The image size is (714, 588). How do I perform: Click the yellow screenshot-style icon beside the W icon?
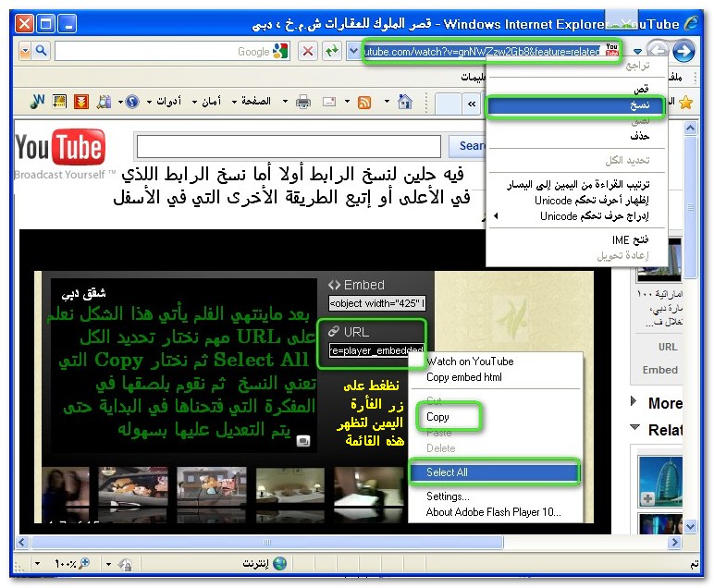[x=59, y=102]
